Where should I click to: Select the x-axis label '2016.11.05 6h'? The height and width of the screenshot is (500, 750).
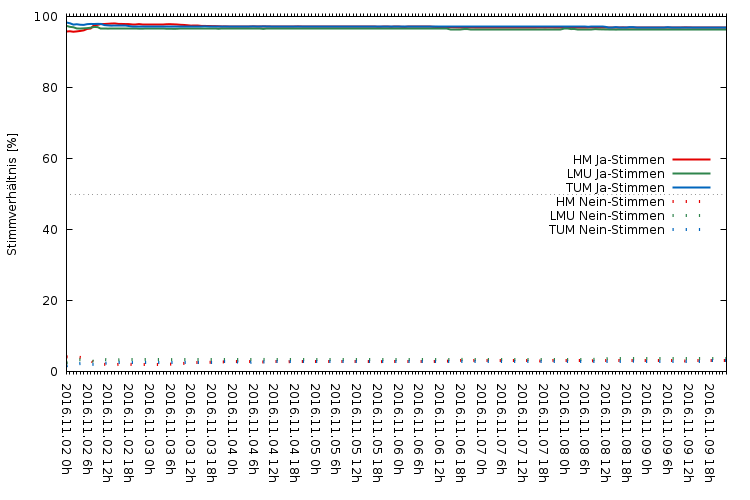click(335, 429)
